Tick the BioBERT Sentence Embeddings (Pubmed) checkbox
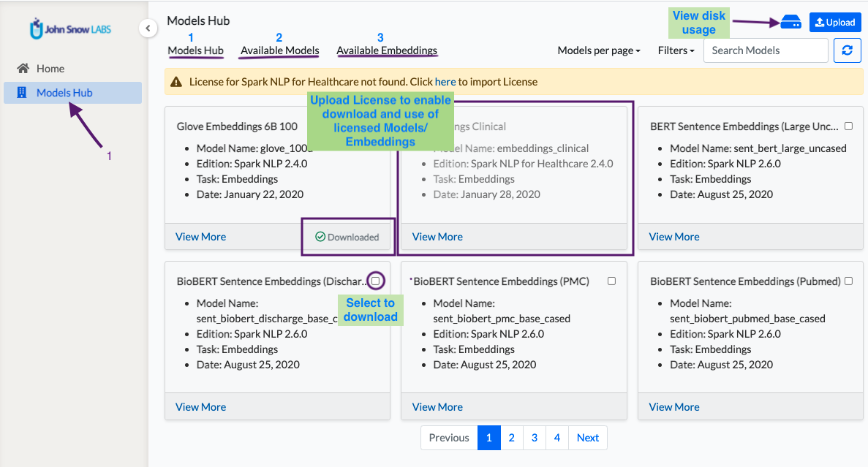The height and width of the screenshot is (467, 868). click(849, 281)
